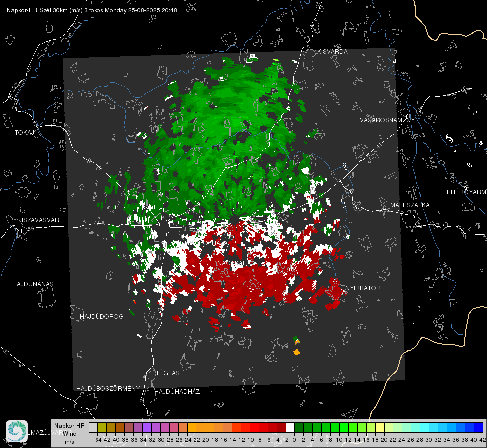Screen dimensions: 487x448
Task: Click the 20 legend value
Action: pyautogui.click(x=384, y=440)
